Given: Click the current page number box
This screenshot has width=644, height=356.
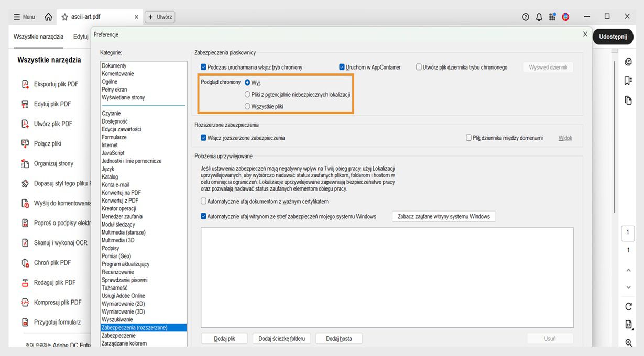Looking at the screenshot, I should (x=628, y=233).
